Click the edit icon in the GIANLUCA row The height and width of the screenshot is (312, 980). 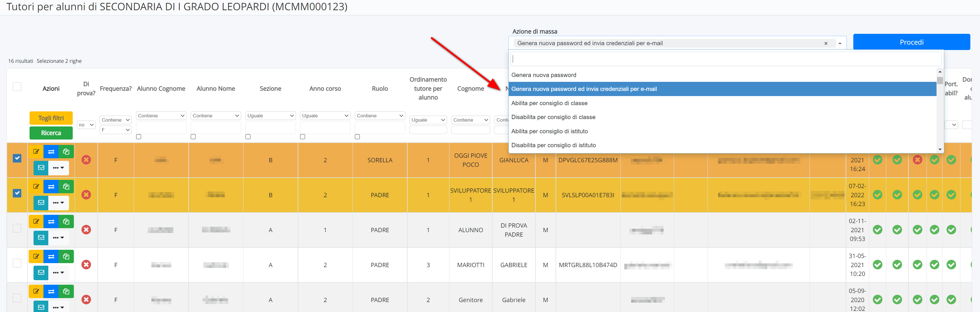click(x=36, y=151)
